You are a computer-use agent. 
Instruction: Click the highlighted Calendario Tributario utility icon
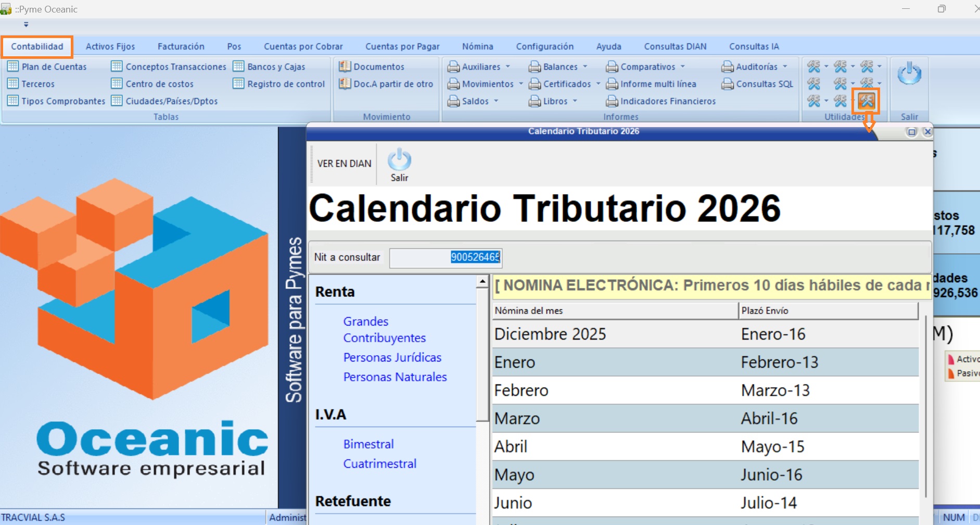866,101
